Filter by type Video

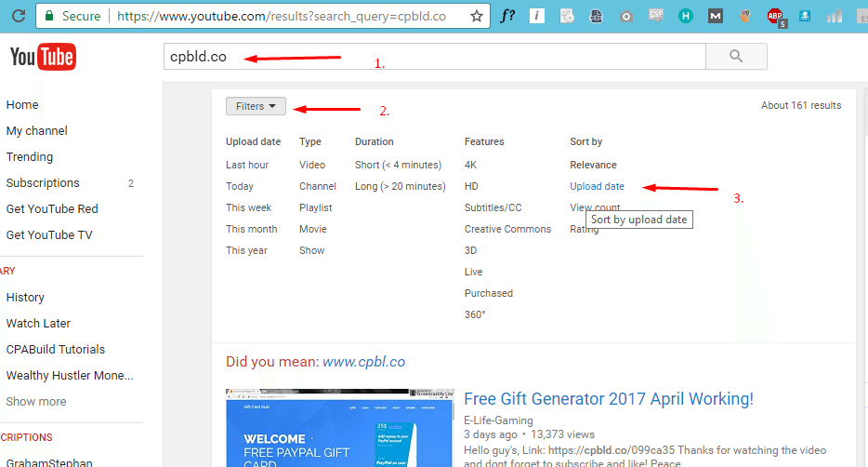[x=312, y=165]
